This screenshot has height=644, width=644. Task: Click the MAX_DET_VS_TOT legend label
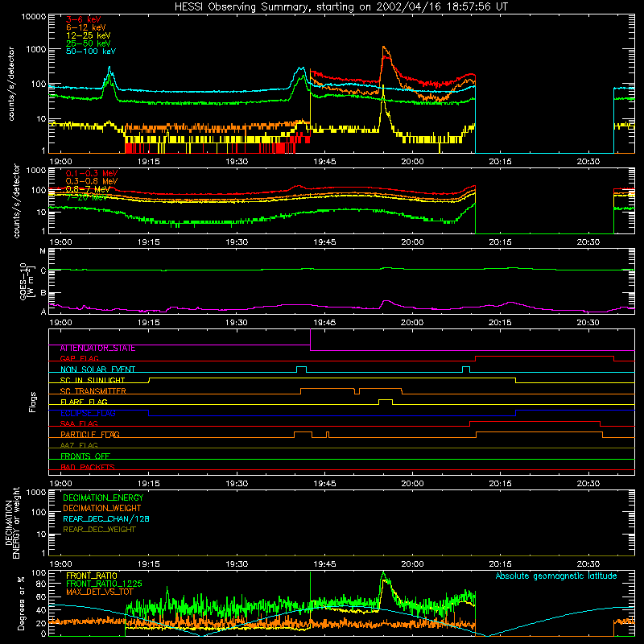click(100, 592)
